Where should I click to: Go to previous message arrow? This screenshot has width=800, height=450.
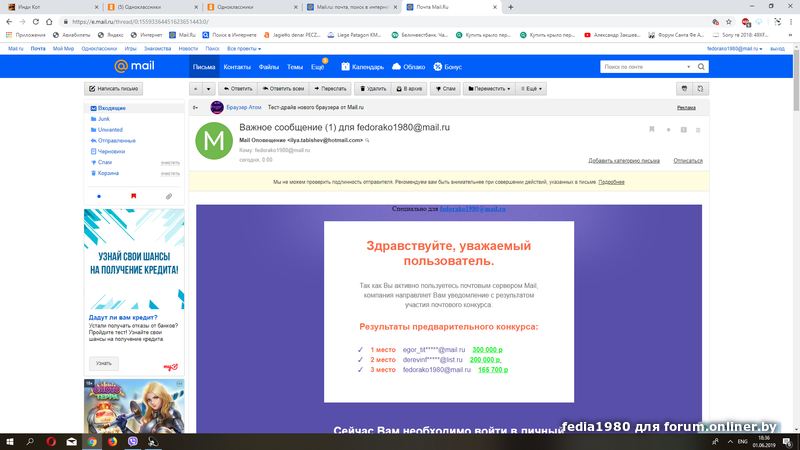click(x=195, y=89)
